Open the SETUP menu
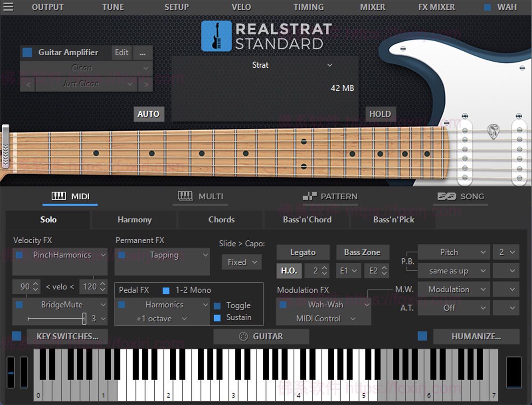Image resolution: width=532 pixels, height=405 pixels. click(x=176, y=7)
